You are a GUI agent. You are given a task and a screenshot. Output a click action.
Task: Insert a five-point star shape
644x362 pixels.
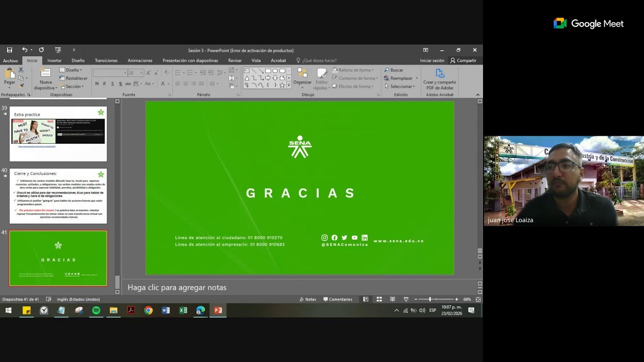coord(282,85)
